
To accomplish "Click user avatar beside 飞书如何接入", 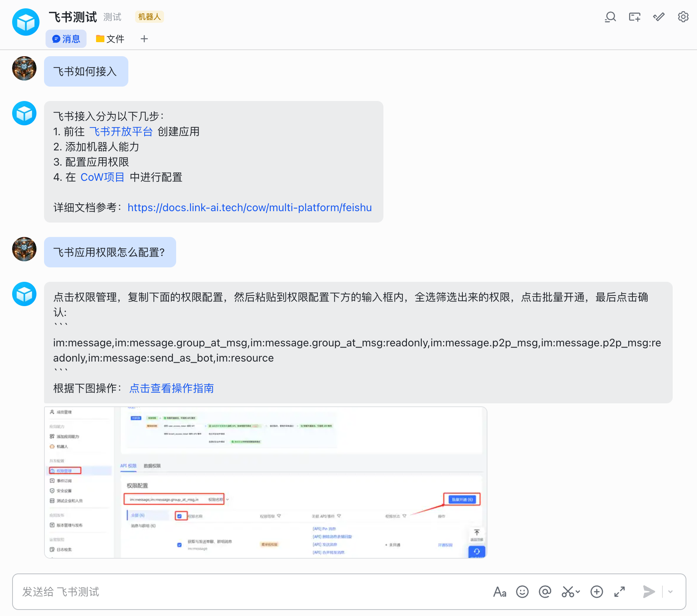I will pos(24,68).
